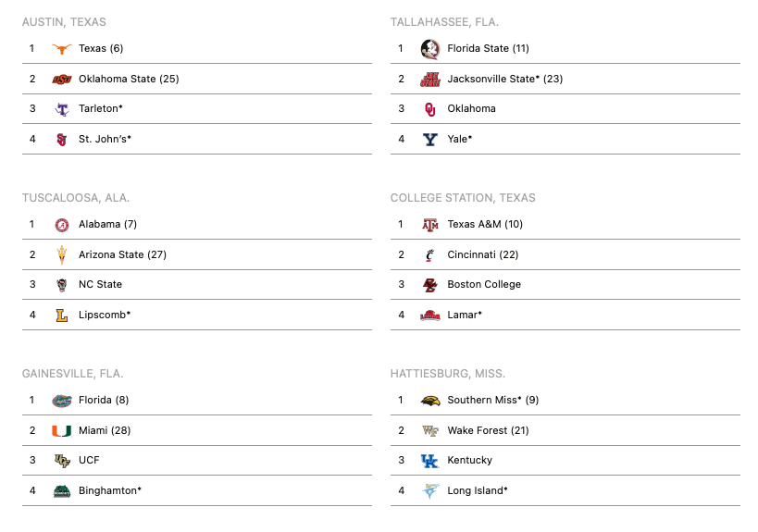This screenshot has height=532, width=758.
Task: Click the Yale Y logo
Action: [429, 139]
